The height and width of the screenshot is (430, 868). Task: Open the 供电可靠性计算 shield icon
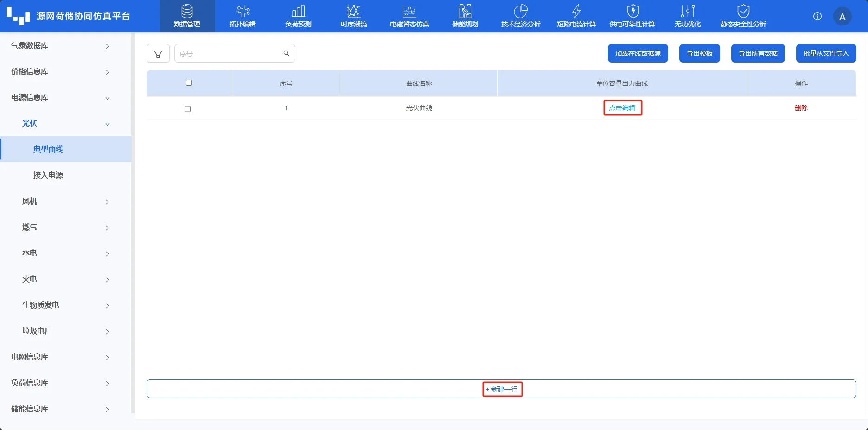(x=632, y=11)
